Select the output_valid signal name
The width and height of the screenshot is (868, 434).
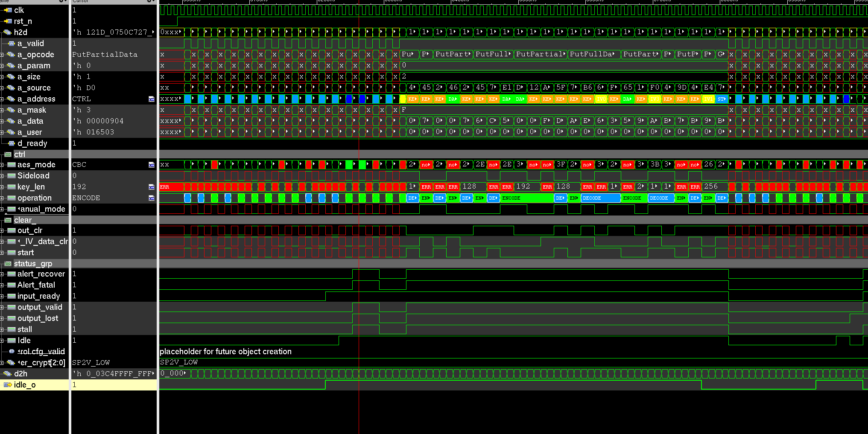40,307
